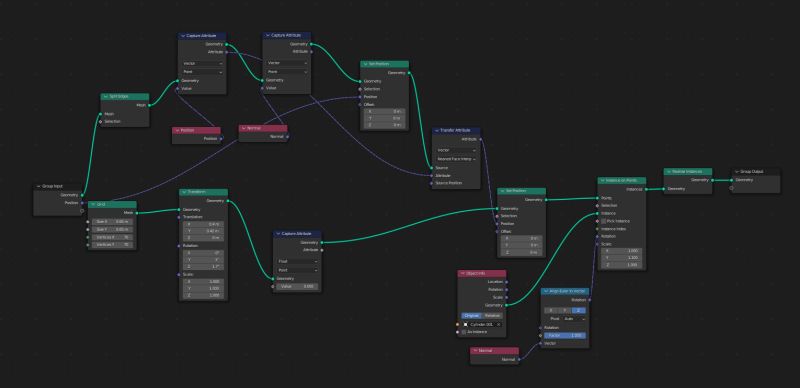Open the Nearest Face Interpolated mapping dropdown
The image size is (800, 388).
coord(456,159)
